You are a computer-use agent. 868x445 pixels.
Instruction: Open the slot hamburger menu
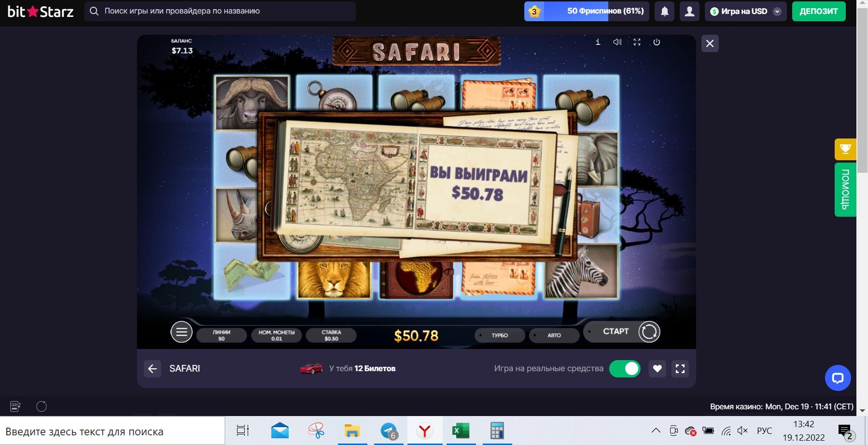(x=182, y=332)
